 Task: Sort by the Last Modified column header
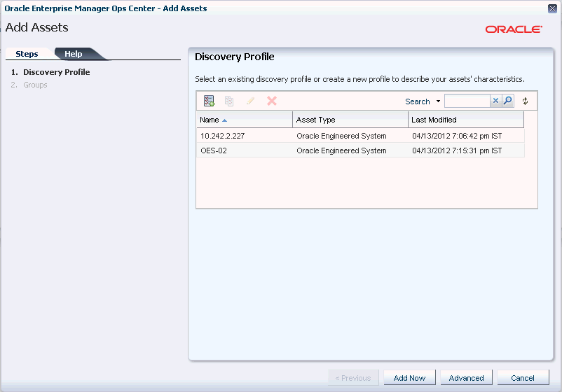(x=466, y=120)
